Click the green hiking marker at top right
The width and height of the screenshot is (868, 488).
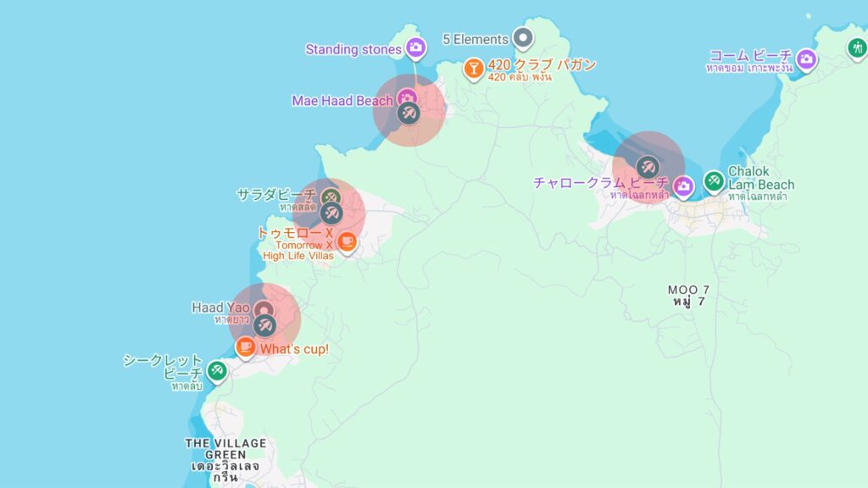tap(857, 47)
